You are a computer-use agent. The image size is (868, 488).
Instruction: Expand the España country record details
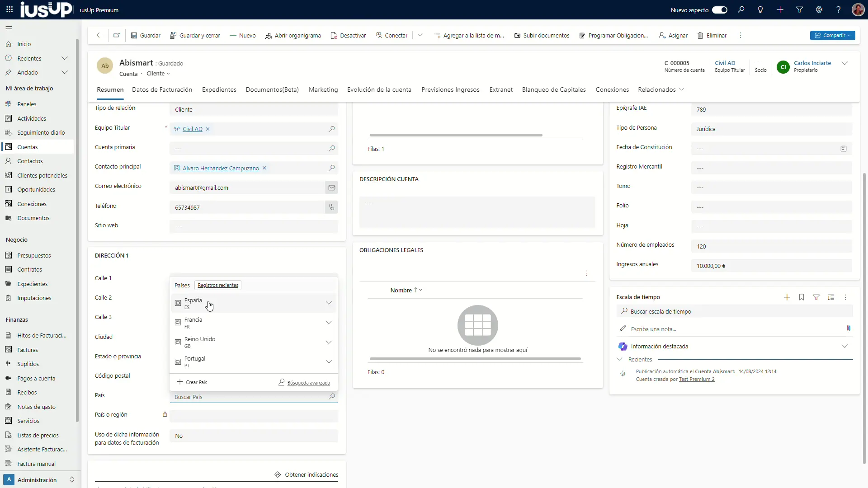click(329, 303)
